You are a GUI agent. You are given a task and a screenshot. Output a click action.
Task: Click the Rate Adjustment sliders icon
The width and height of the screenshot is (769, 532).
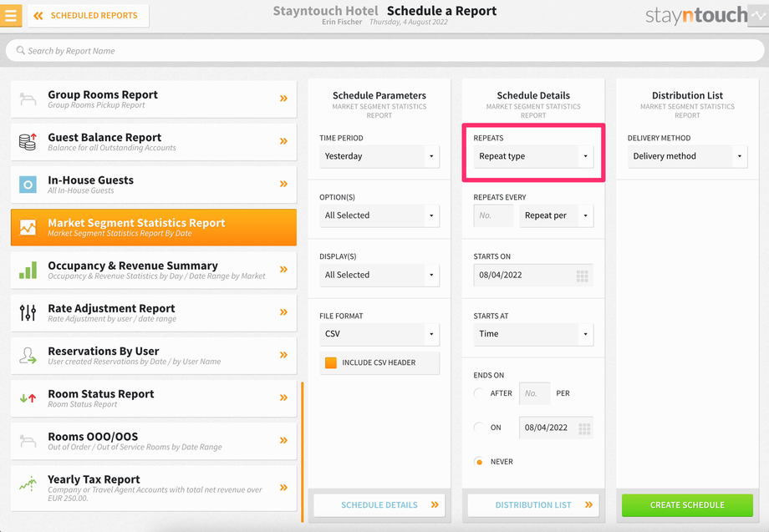(28, 312)
